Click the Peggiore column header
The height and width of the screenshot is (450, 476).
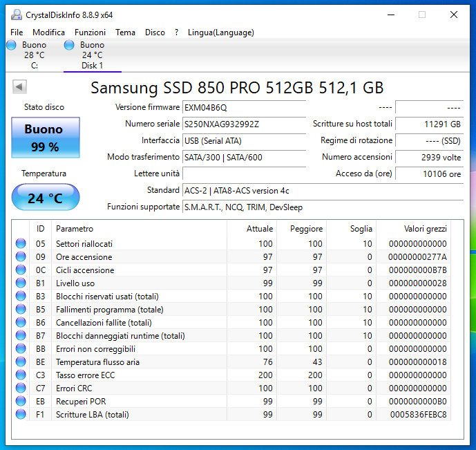tap(301, 229)
